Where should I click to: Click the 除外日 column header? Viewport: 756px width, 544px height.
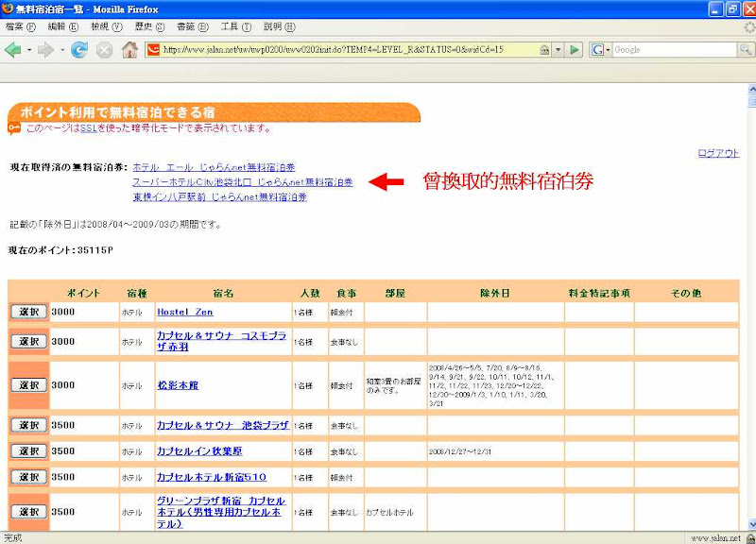(x=494, y=293)
